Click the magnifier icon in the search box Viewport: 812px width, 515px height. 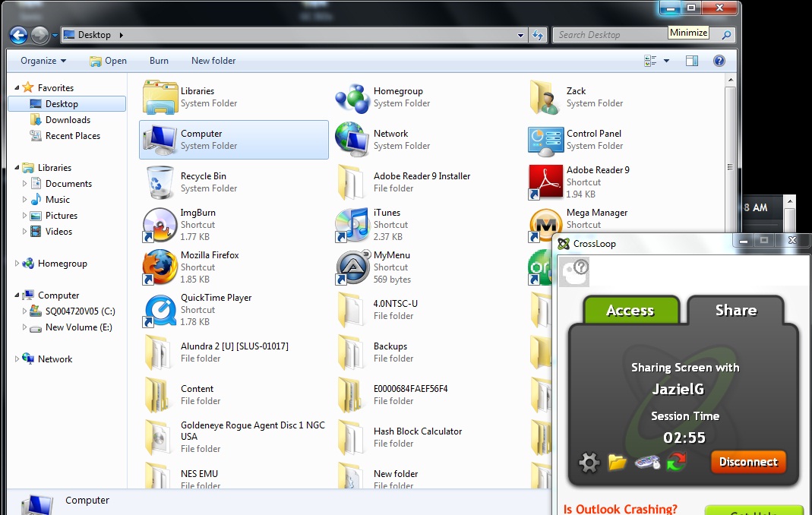(x=726, y=35)
